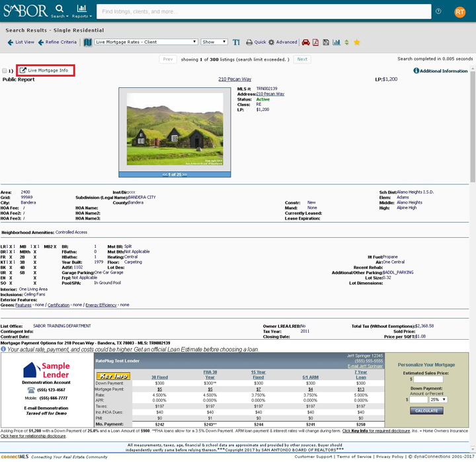This screenshot has height=462, width=476.
Task: Click the Live Mortgage Info button
Action: [44, 70]
